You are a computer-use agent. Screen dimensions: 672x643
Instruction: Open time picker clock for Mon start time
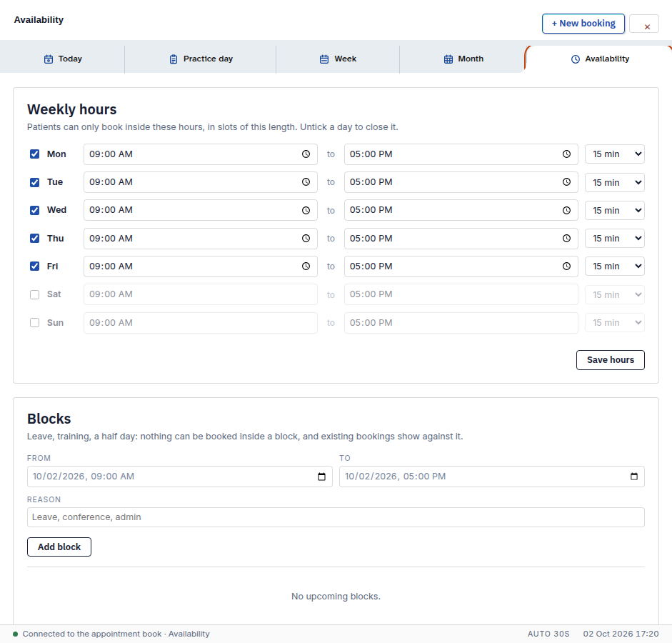(x=306, y=154)
